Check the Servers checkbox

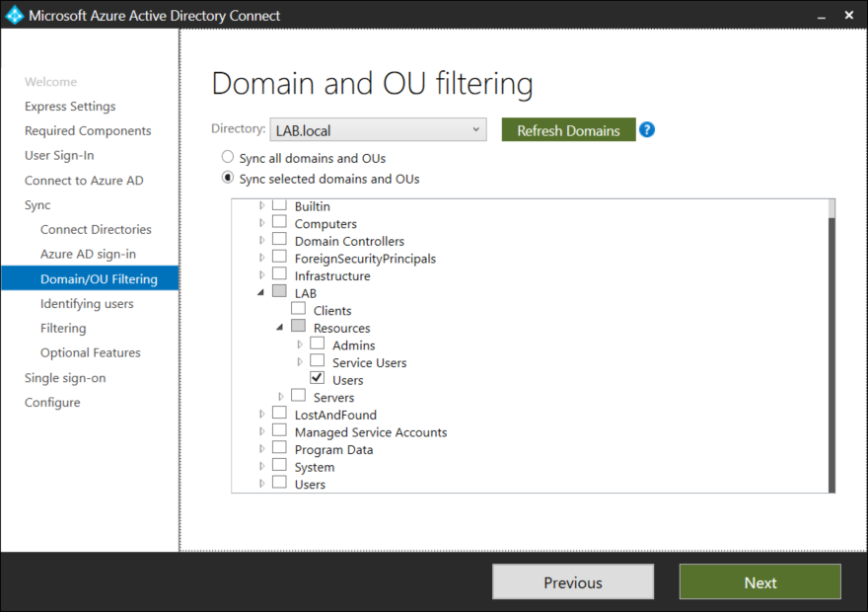point(298,396)
